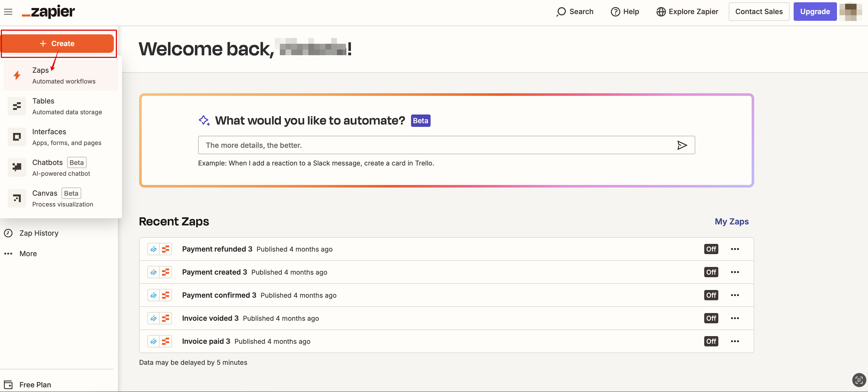This screenshot has width=868, height=392.
Task: Click the Free Plan wallet icon
Action: tap(8, 385)
